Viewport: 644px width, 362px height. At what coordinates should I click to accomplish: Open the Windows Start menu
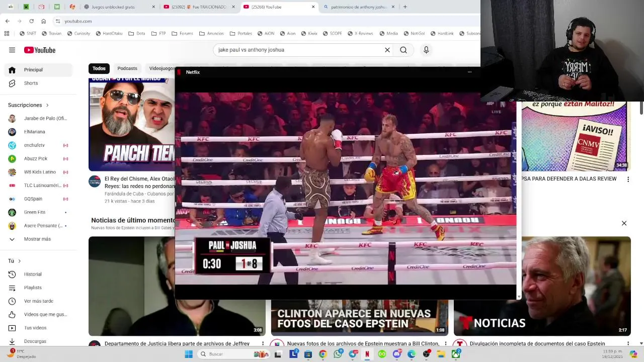(x=189, y=354)
